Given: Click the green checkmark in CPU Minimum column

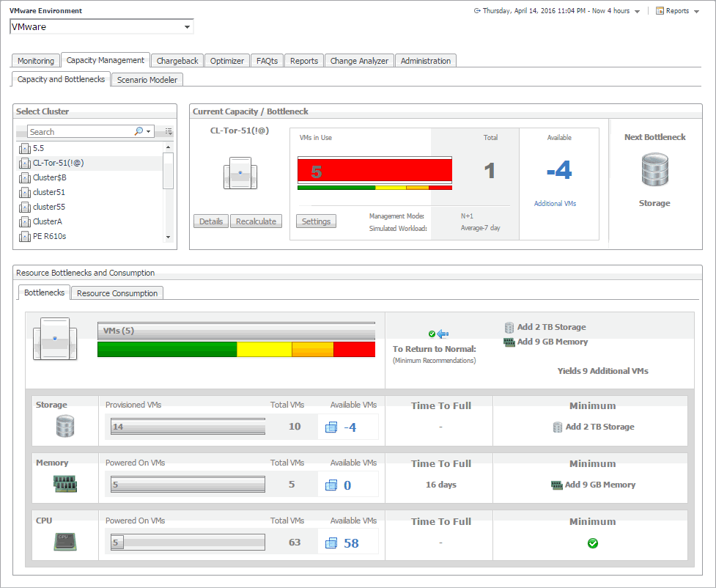Looking at the screenshot, I should pos(593,543).
